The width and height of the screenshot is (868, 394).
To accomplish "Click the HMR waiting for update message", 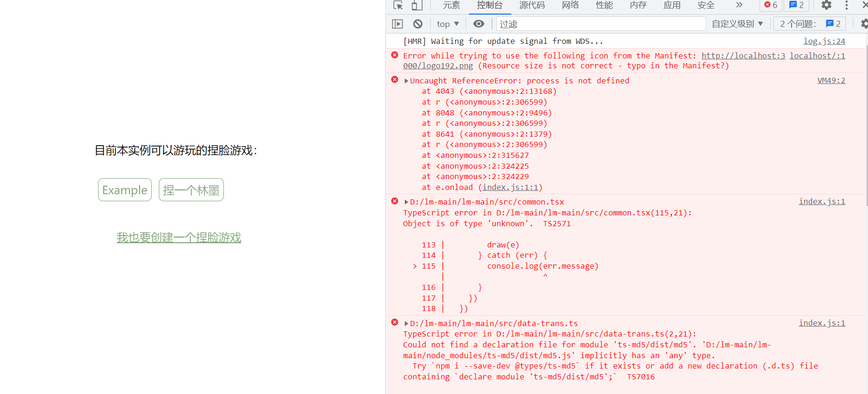I will [503, 41].
